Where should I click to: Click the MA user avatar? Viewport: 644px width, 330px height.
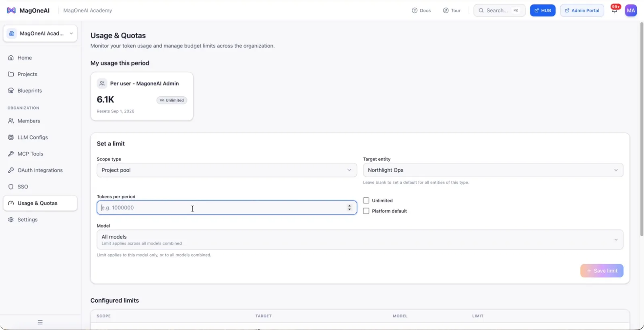tap(631, 10)
